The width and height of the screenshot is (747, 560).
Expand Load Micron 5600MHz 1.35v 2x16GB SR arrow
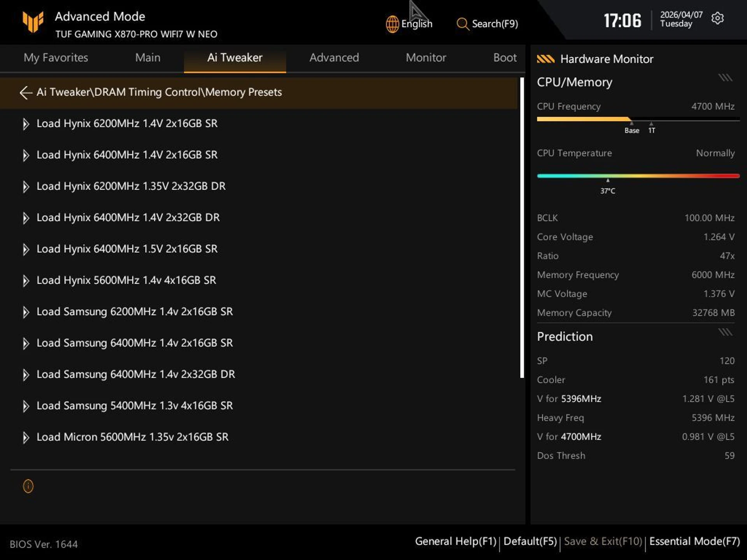(26, 437)
